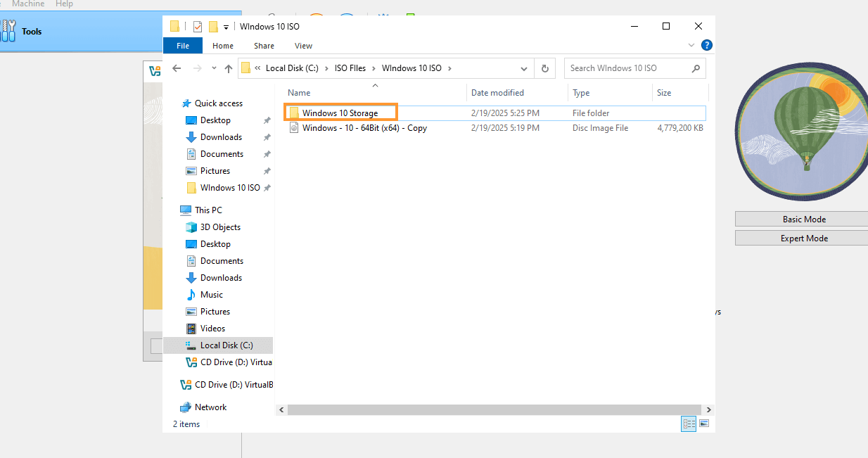Click Expert Mode button in VirtualBox
Viewport: 868px width, 458px height.
[x=803, y=238]
